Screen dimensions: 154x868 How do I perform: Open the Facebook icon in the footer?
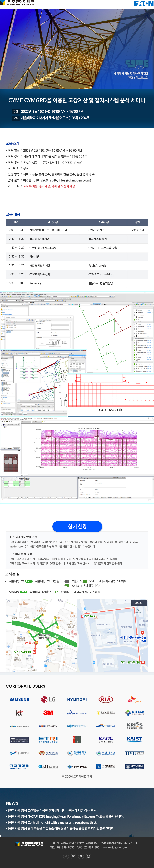click(x=66, y=856)
